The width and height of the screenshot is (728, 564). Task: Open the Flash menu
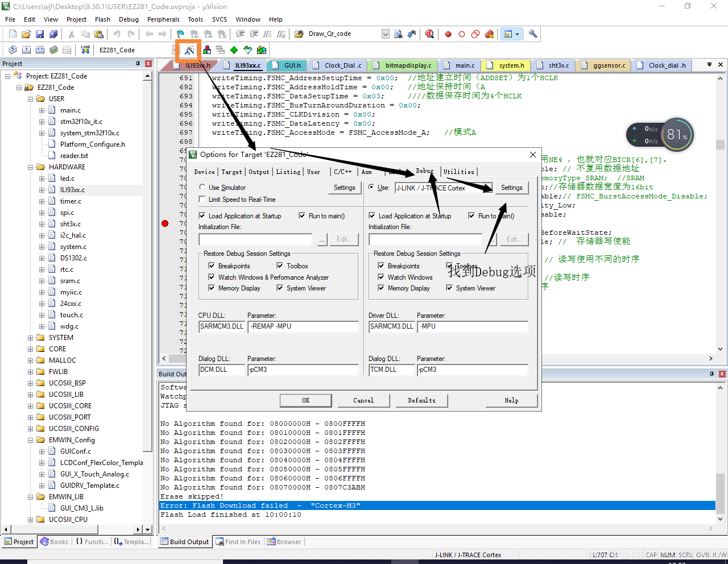click(x=103, y=19)
